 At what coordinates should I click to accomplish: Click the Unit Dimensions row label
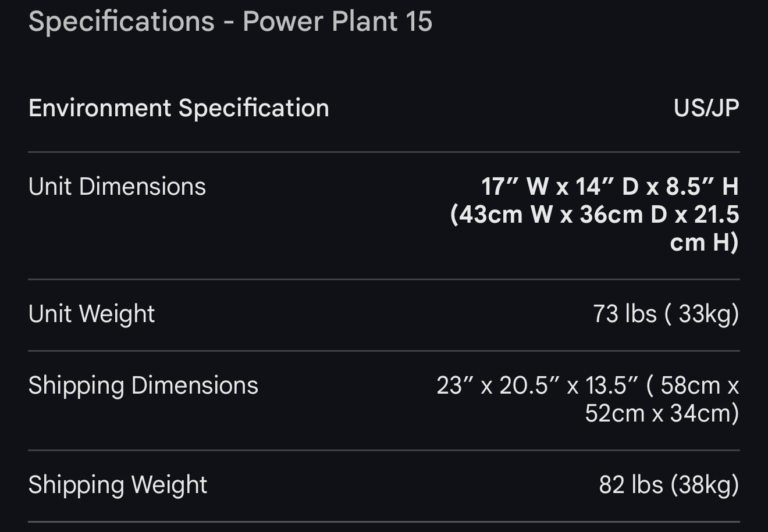point(117,187)
